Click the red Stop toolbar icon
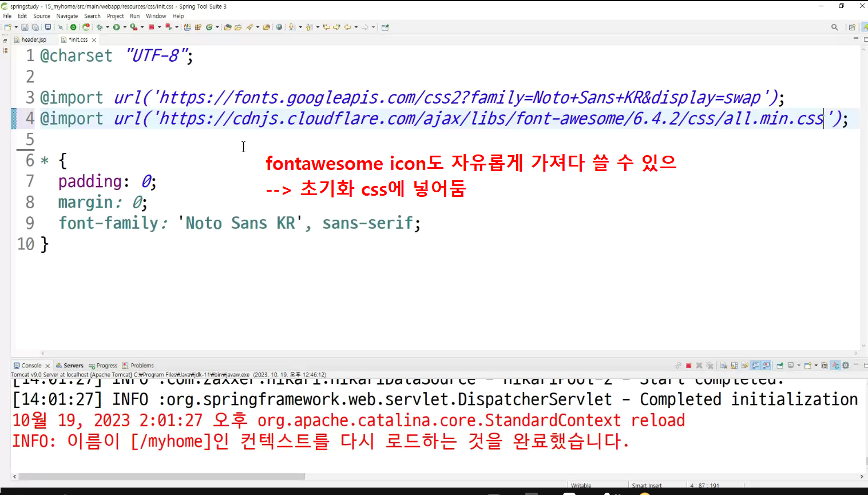The image size is (868, 495). (x=151, y=27)
